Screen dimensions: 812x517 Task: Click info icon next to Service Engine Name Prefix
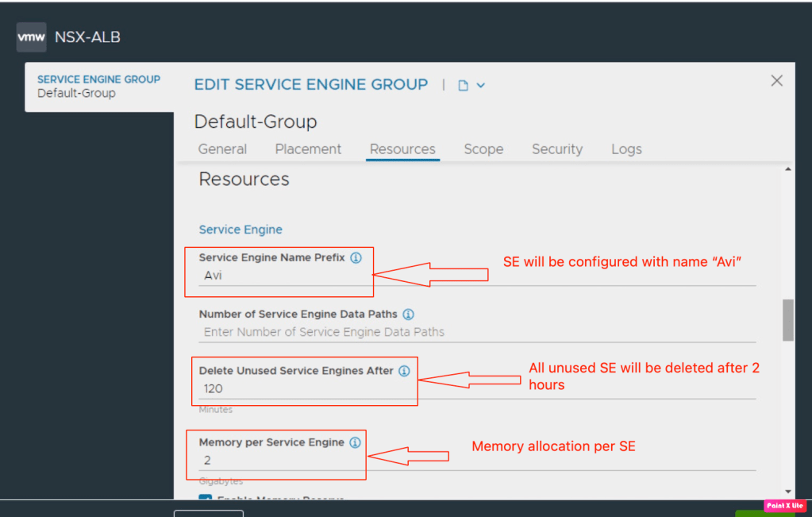(356, 258)
